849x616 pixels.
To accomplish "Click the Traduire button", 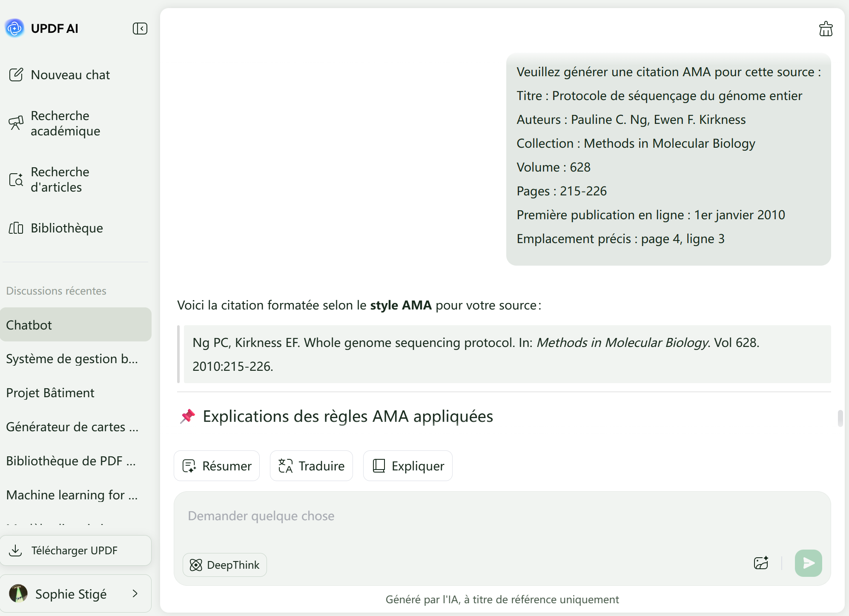I will (x=311, y=466).
